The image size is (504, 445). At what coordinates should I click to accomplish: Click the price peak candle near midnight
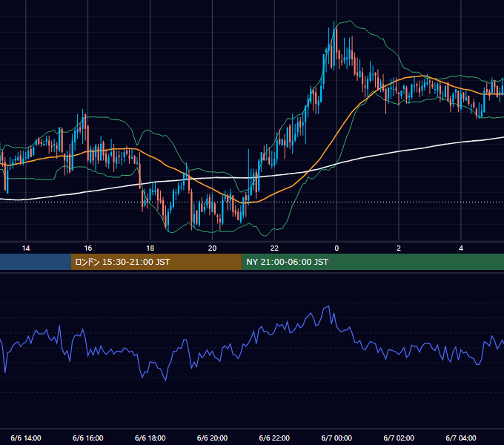click(x=334, y=45)
